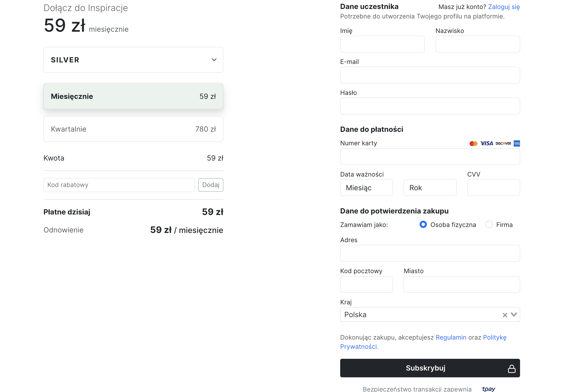This screenshot has height=392, width=567.
Task: Focus the Kod rabatowy input field
Action: [119, 185]
